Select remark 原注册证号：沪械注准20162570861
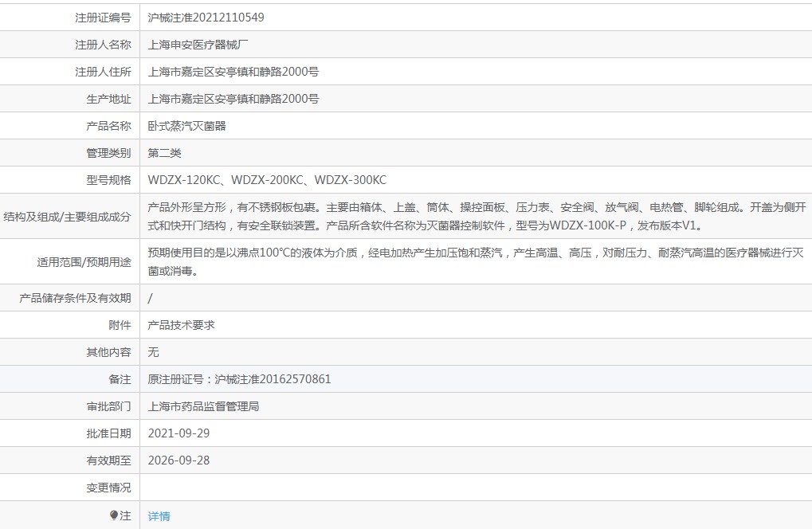This screenshot has width=812, height=529. click(x=239, y=379)
